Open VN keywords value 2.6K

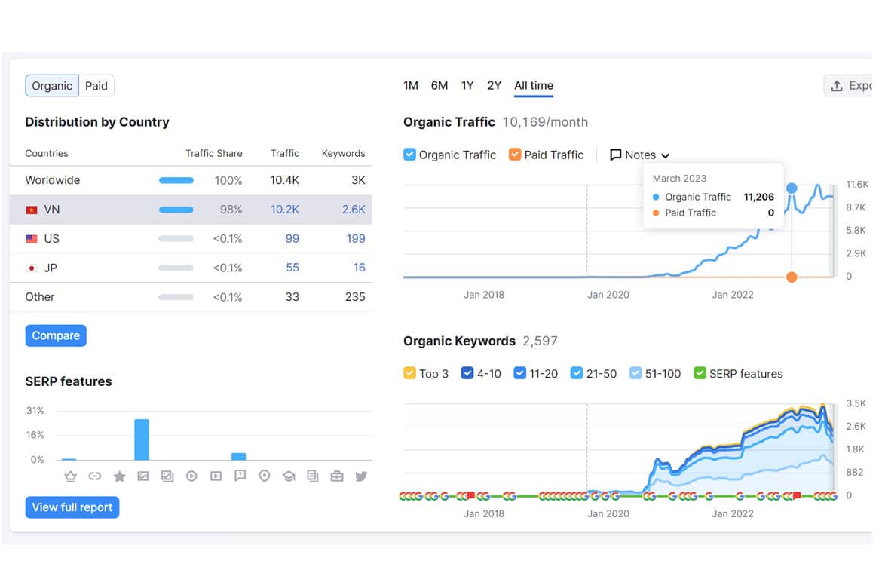point(354,210)
